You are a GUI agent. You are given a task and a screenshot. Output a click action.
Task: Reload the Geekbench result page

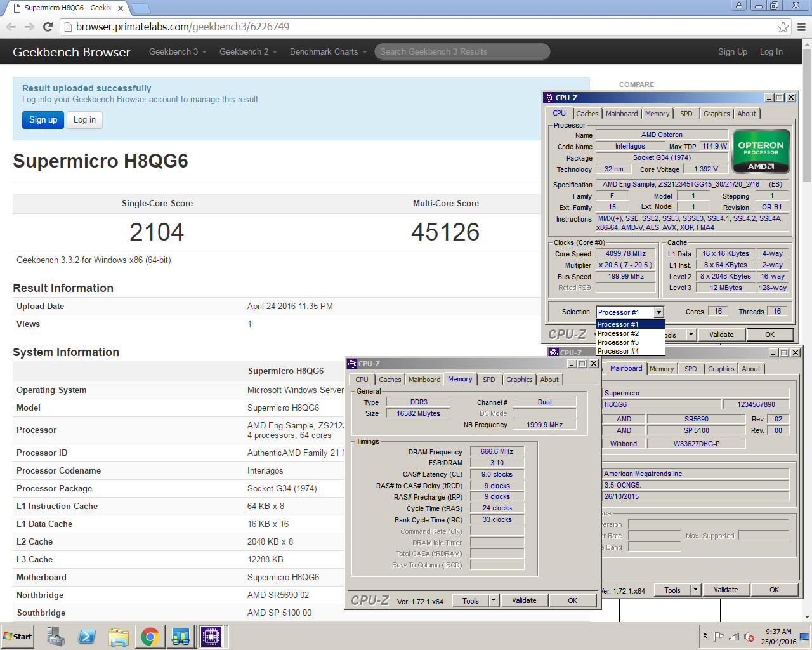click(48, 27)
